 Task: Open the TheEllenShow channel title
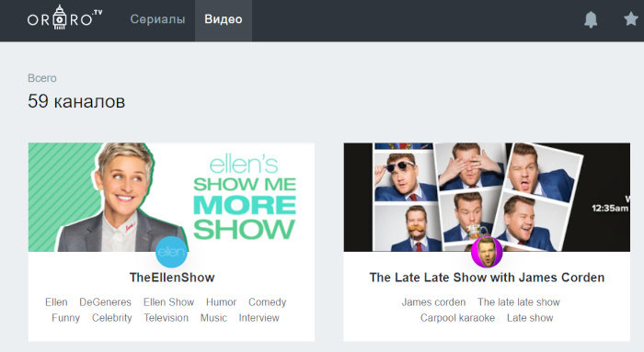[x=172, y=278]
